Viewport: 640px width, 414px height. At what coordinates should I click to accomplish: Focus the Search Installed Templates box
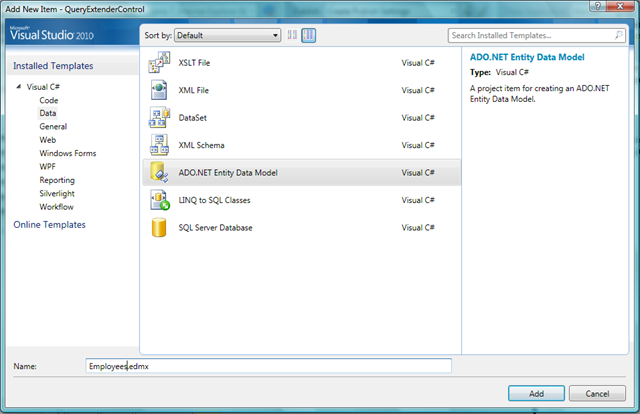536,36
